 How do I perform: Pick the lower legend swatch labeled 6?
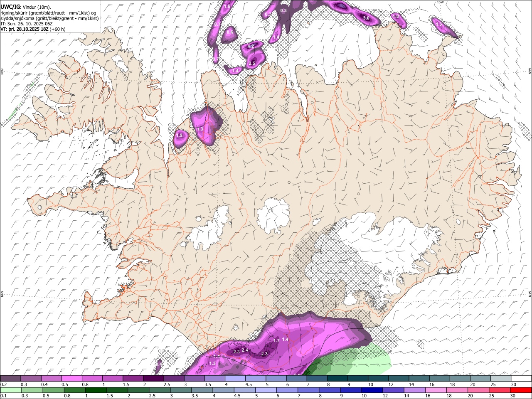tap(287, 390)
